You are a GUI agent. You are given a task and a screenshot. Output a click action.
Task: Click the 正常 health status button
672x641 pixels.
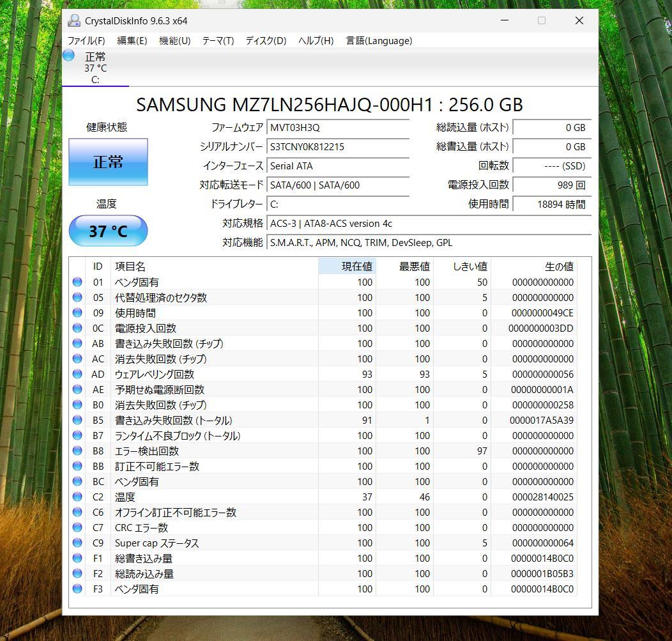tap(108, 162)
